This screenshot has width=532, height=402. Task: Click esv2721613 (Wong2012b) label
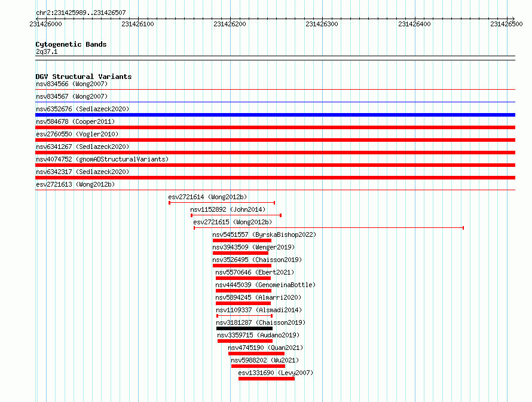click(75, 184)
